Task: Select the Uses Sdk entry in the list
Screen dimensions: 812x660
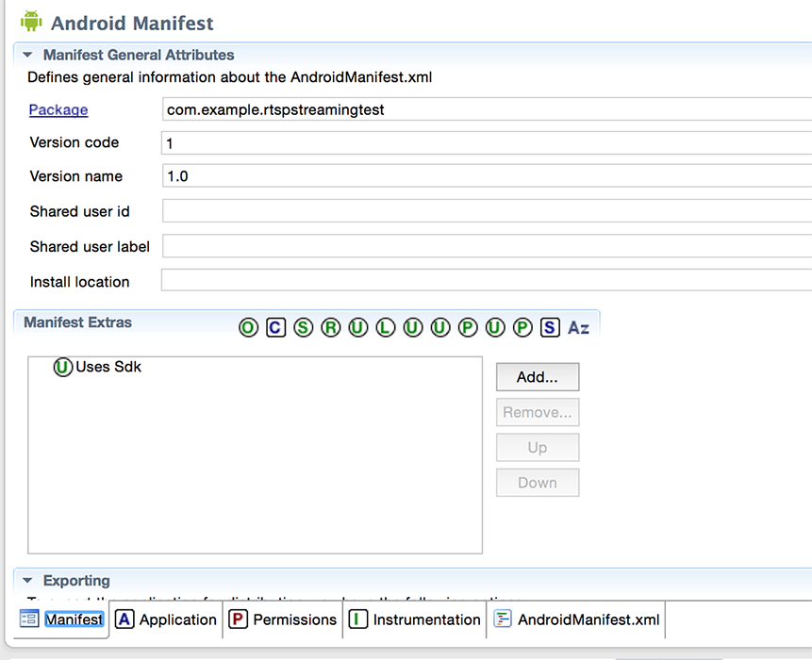Action: click(108, 367)
